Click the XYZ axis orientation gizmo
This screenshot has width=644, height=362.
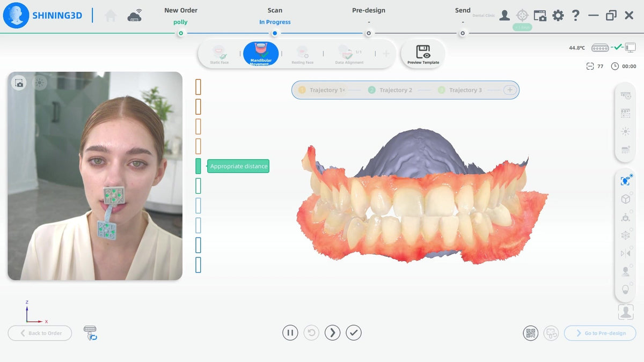coord(36,313)
